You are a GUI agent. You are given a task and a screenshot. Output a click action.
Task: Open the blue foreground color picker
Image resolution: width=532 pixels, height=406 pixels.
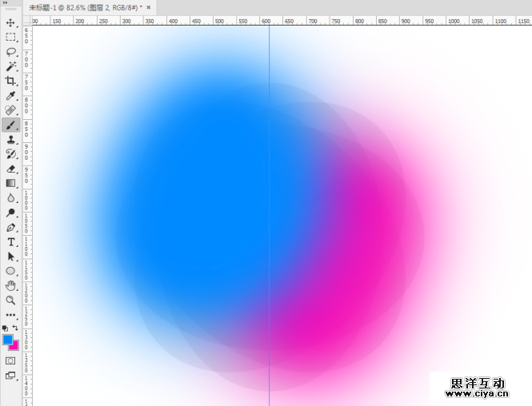click(x=7, y=340)
